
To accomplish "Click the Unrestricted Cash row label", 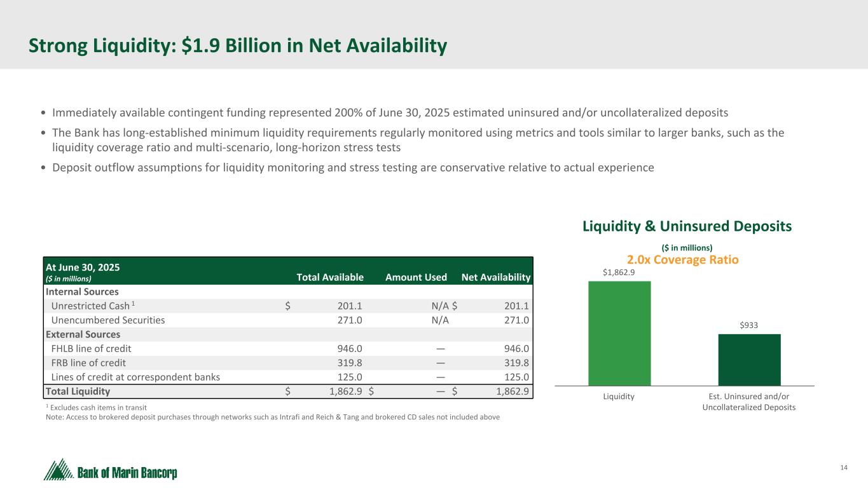I will (x=86, y=306).
